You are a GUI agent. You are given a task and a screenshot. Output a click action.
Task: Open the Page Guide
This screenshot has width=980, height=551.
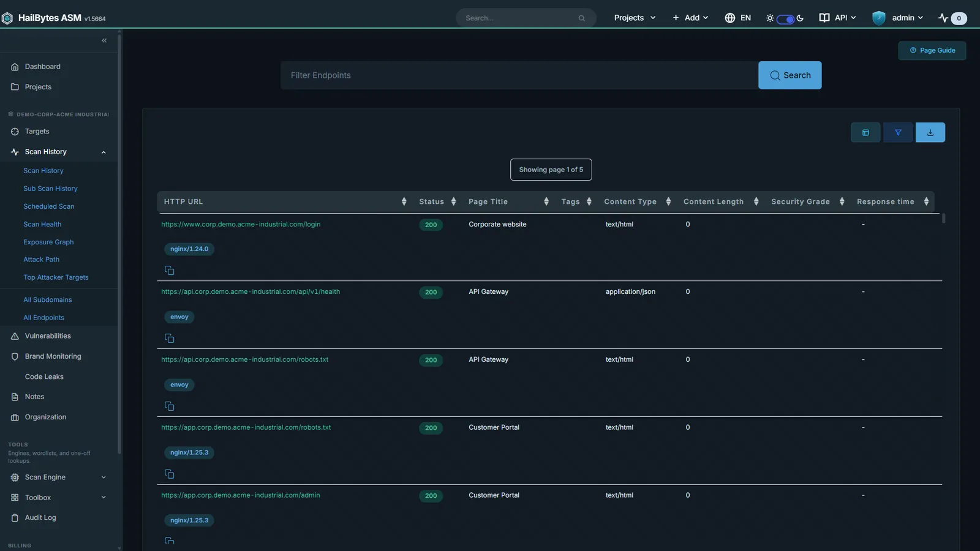[932, 51]
